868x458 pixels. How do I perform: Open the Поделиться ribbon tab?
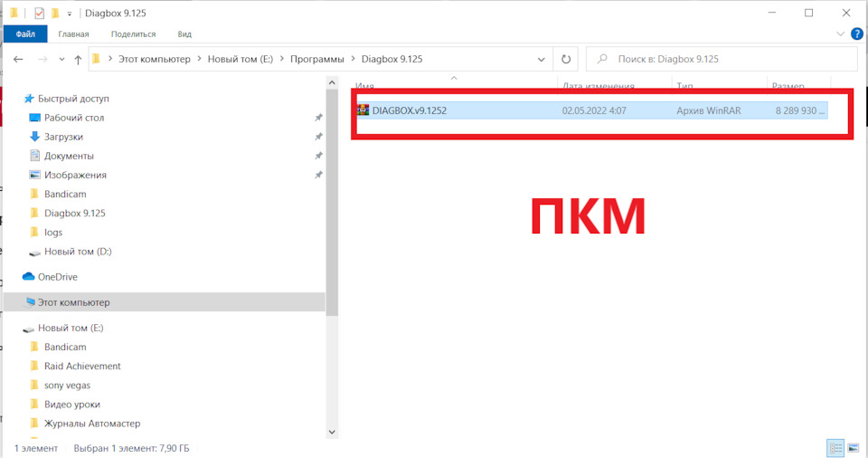point(134,33)
